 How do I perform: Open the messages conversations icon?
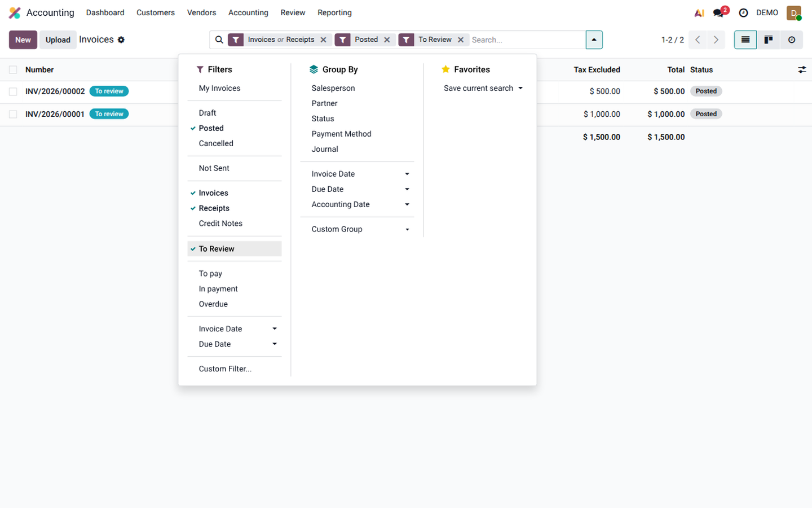pos(718,12)
